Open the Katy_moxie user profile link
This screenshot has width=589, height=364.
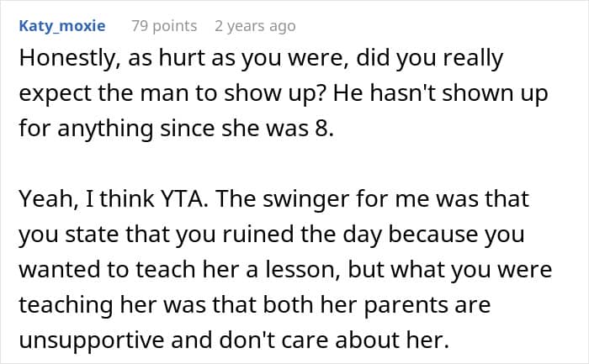click(62, 26)
